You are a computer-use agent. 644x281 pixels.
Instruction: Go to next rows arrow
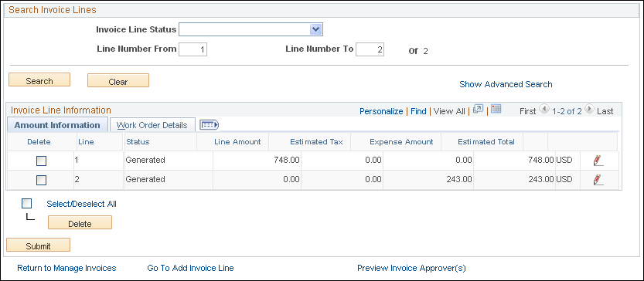pyautogui.click(x=589, y=109)
